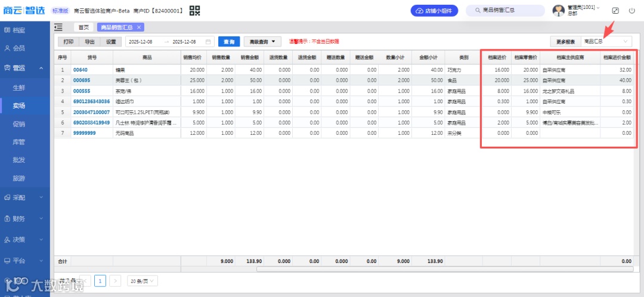Click the 货号 column header
The width and height of the screenshot is (644, 297).
point(92,57)
